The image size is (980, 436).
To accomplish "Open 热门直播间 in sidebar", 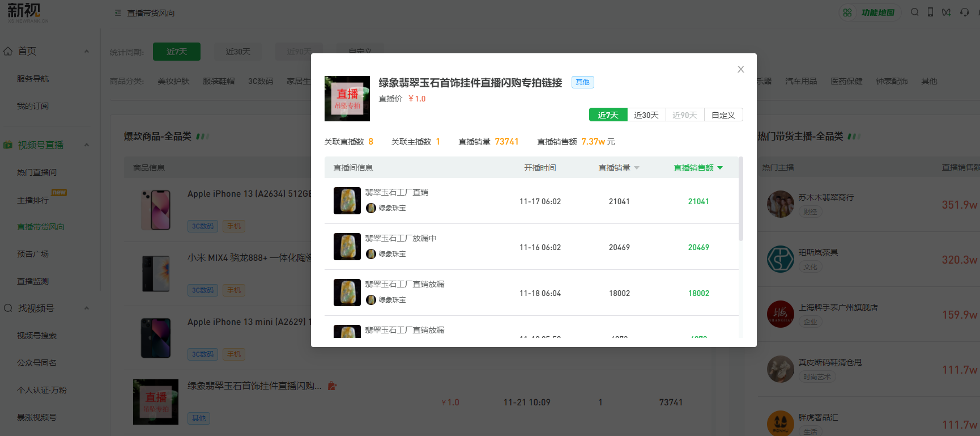I will pyautogui.click(x=37, y=172).
